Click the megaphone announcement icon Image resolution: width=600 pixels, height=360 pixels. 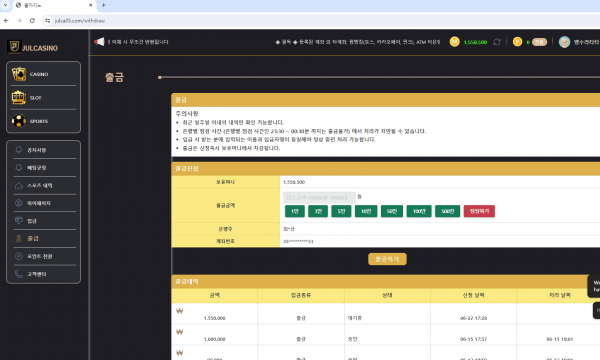tap(99, 41)
